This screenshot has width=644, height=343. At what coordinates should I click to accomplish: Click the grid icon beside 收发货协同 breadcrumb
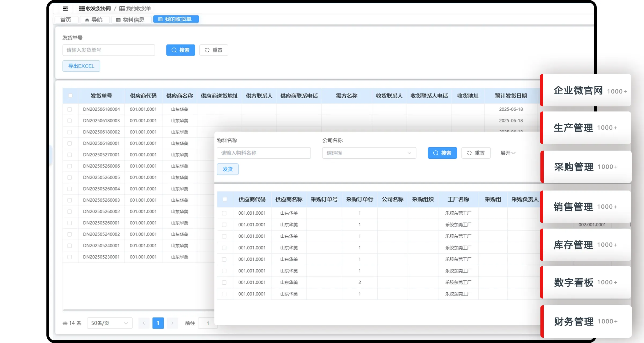[x=82, y=9]
